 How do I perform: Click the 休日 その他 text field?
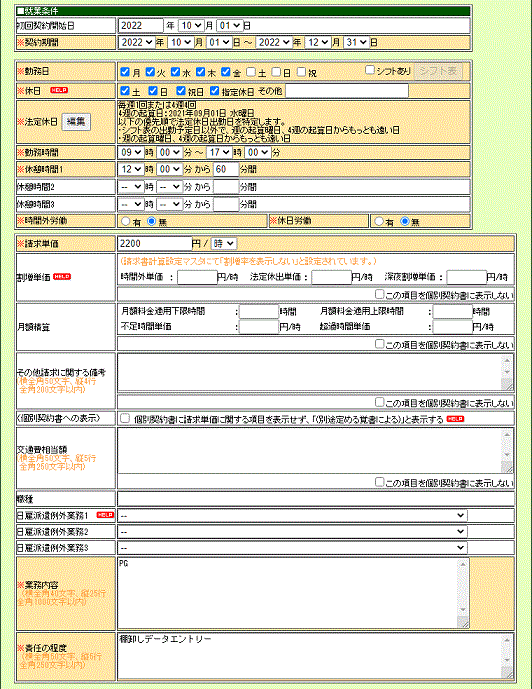(x=347, y=91)
